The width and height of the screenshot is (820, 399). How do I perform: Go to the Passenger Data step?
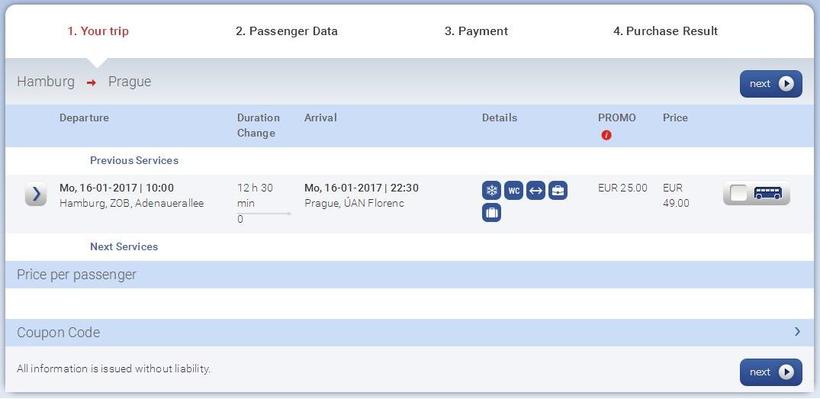pos(287,31)
